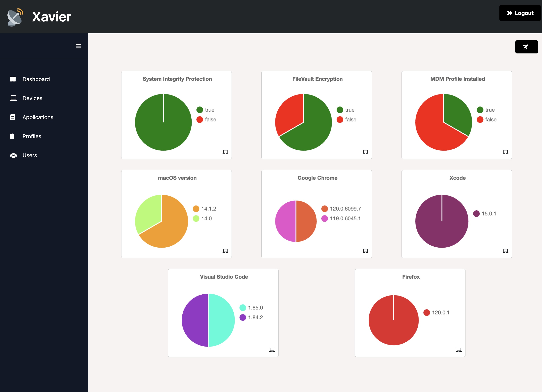The image size is (542, 392).
Task: Click the purple 1.84.2 legend swatch
Action: point(243,317)
